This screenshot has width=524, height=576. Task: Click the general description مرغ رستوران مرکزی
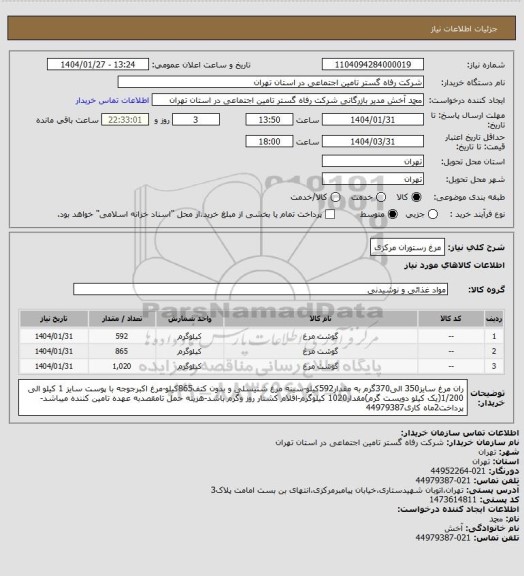[407, 247]
